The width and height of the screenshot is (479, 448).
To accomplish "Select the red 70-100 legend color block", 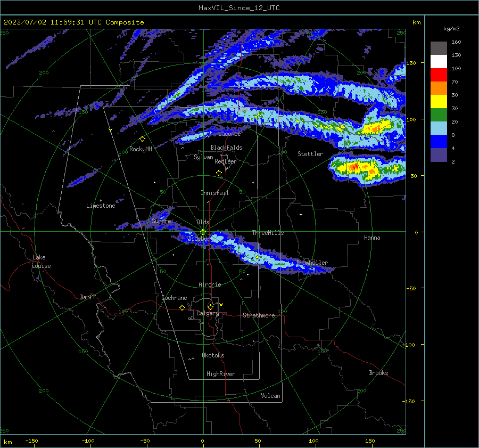I will pyautogui.click(x=439, y=75).
